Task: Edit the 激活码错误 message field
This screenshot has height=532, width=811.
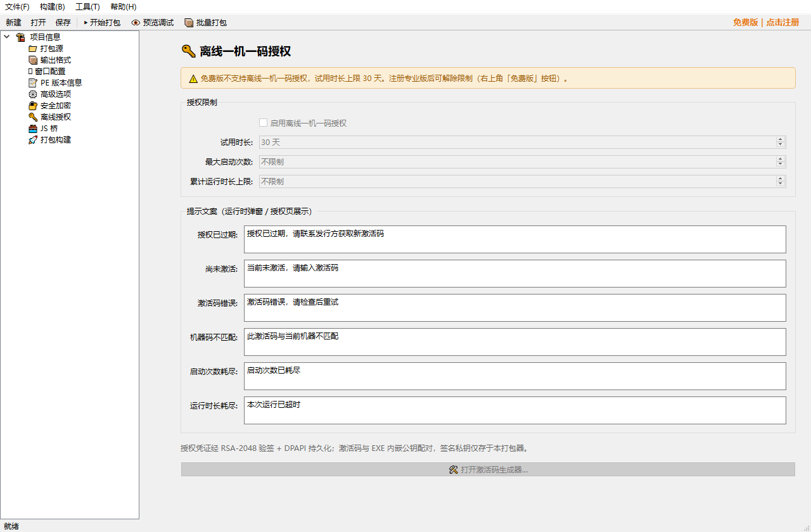Action: click(515, 308)
